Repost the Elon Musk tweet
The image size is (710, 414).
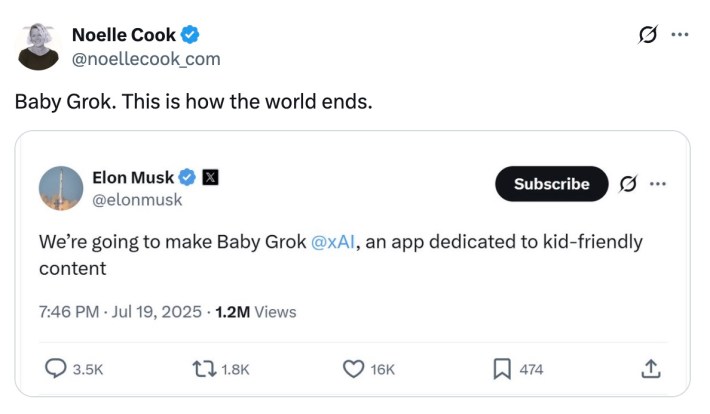[x=202, y=369]
